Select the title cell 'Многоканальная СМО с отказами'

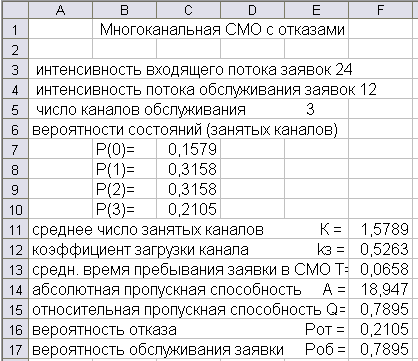[222, 30]
